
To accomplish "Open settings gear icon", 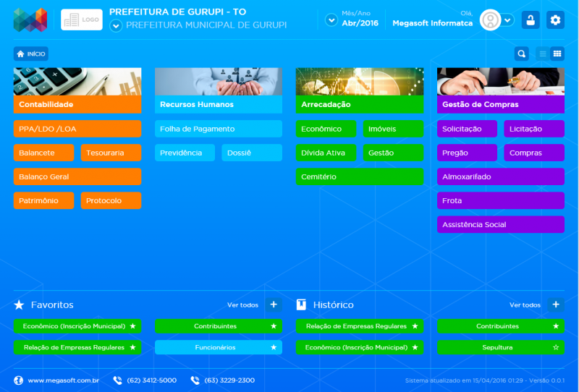I will click(555, 20).
